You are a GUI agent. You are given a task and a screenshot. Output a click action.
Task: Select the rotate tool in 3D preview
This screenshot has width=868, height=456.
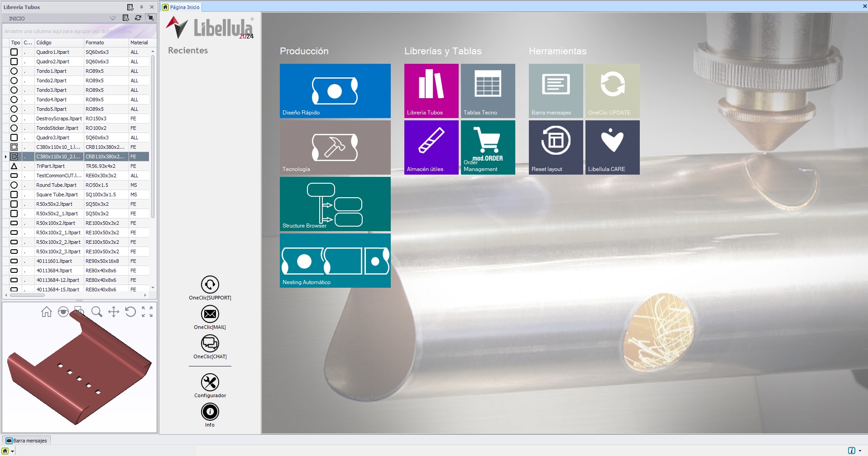130,312
